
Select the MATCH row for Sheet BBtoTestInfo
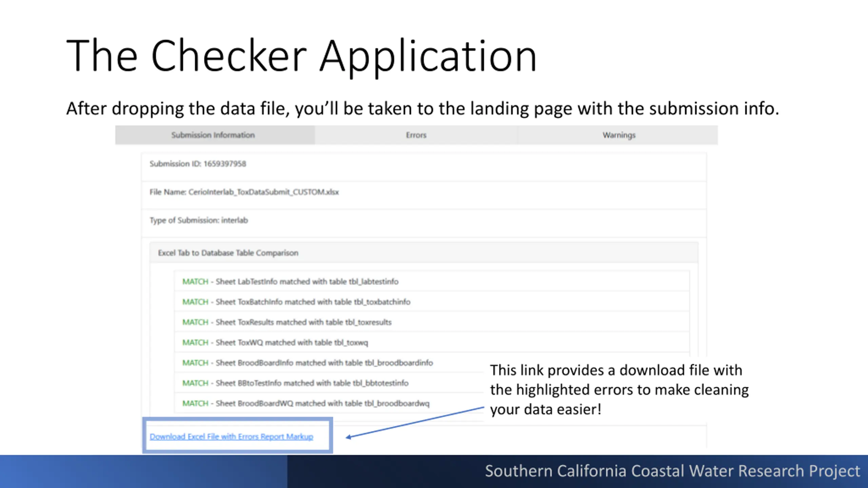coord(329,383)
